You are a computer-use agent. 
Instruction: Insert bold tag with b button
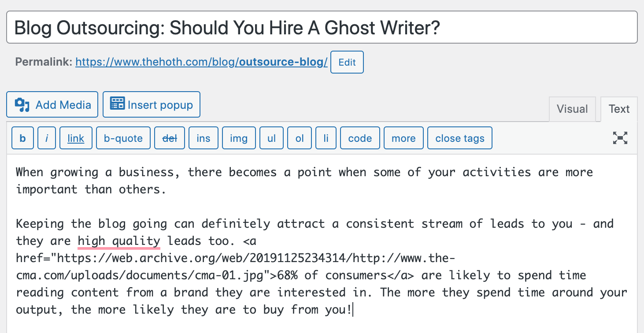[23, 138]
